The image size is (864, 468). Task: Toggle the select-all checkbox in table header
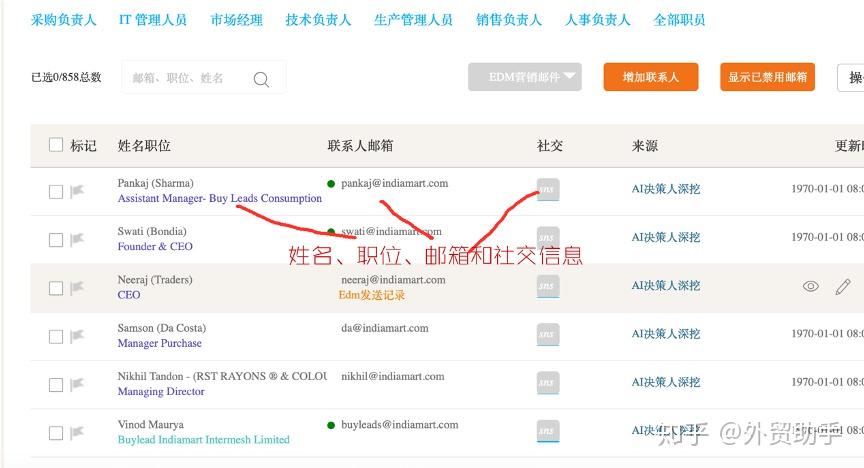[56, 144]
